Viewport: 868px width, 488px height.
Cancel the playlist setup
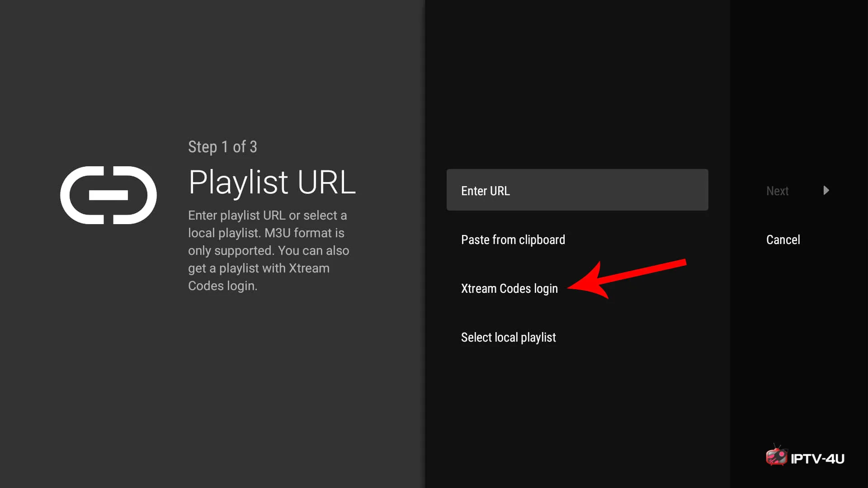click(783, 239)
